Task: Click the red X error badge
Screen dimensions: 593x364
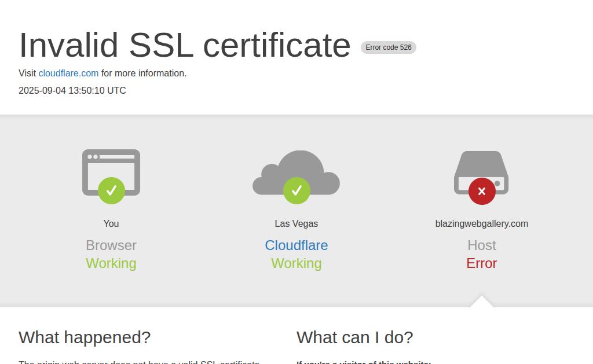Action: (482, 192)
